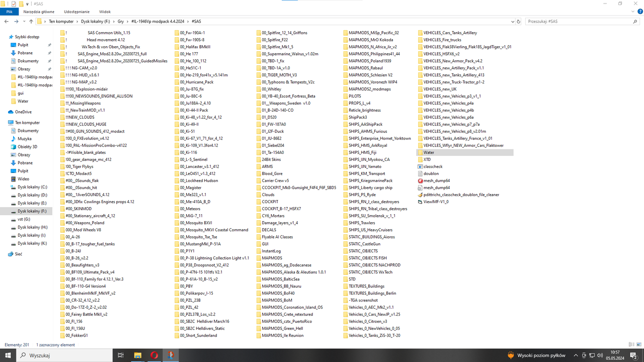Select the XTD folder
The image size is (644, 362).
pyautogui.click(x=424, y=159)
